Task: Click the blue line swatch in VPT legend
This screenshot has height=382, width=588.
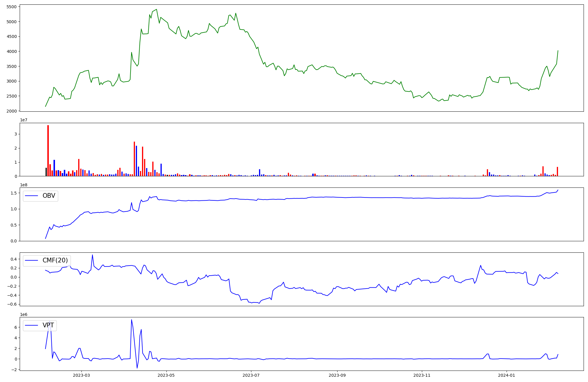Action: click(x=32, y=325)
